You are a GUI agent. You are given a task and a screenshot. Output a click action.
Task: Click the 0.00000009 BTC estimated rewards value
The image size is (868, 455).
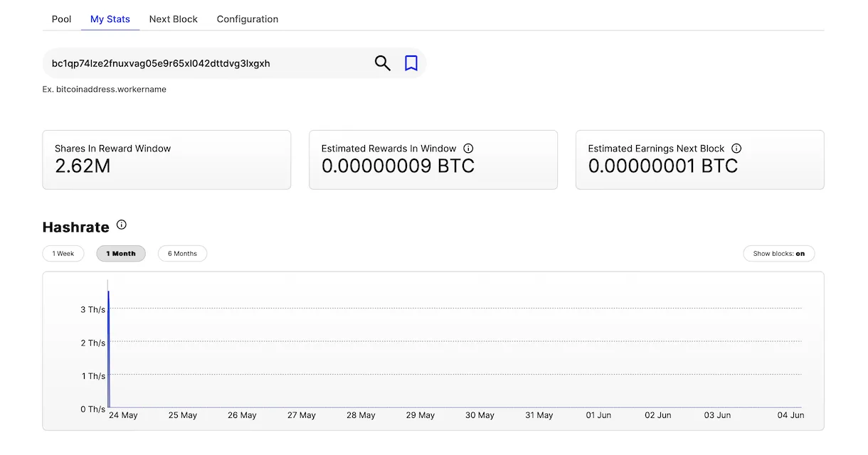coord(398,166)
